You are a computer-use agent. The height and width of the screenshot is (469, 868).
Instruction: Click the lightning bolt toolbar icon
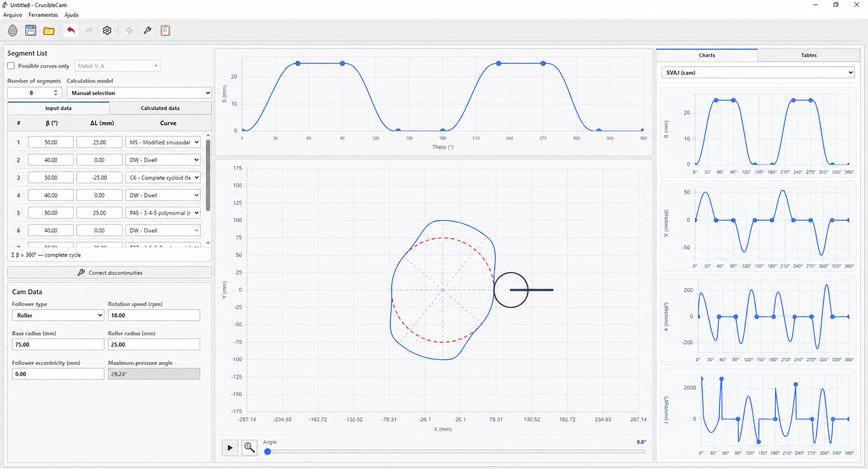pyautogui.click(x=129, y=31)
